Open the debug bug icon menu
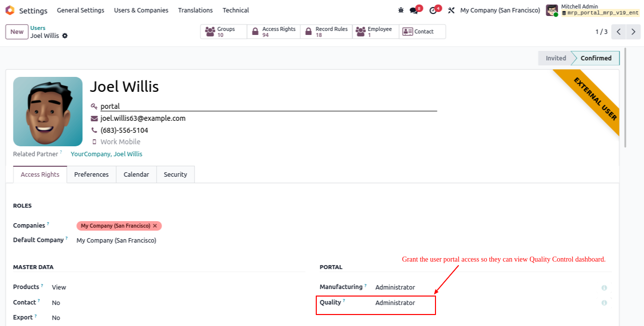 pos(401,10)
